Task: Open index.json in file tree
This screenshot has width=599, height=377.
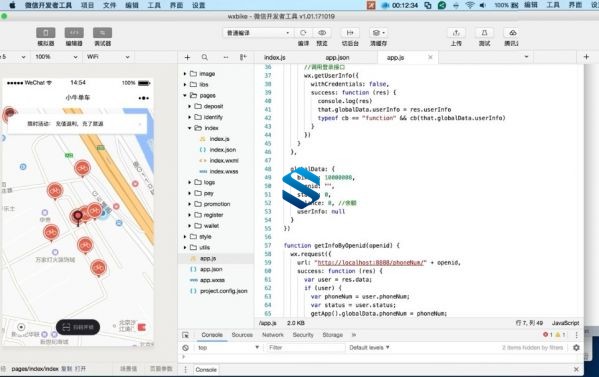Action: click(x=223, y=150)
